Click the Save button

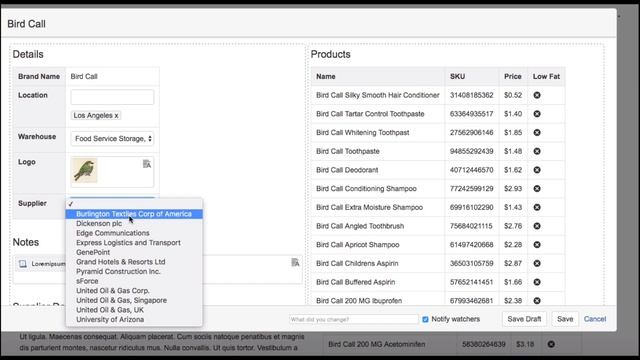565,319
